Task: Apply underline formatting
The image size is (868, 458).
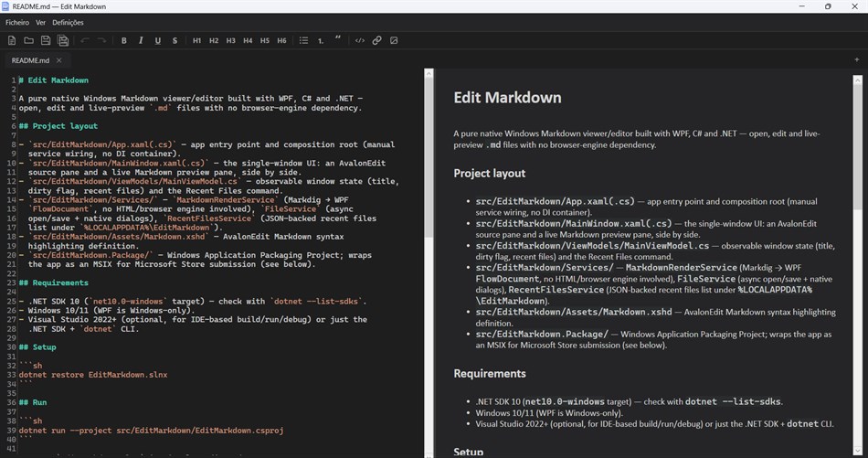Action: (x=158, y=40)
